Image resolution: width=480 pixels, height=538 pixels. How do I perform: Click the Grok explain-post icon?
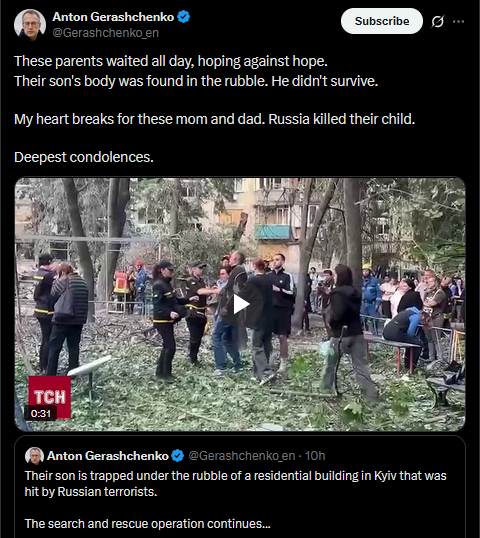point(437,21)
